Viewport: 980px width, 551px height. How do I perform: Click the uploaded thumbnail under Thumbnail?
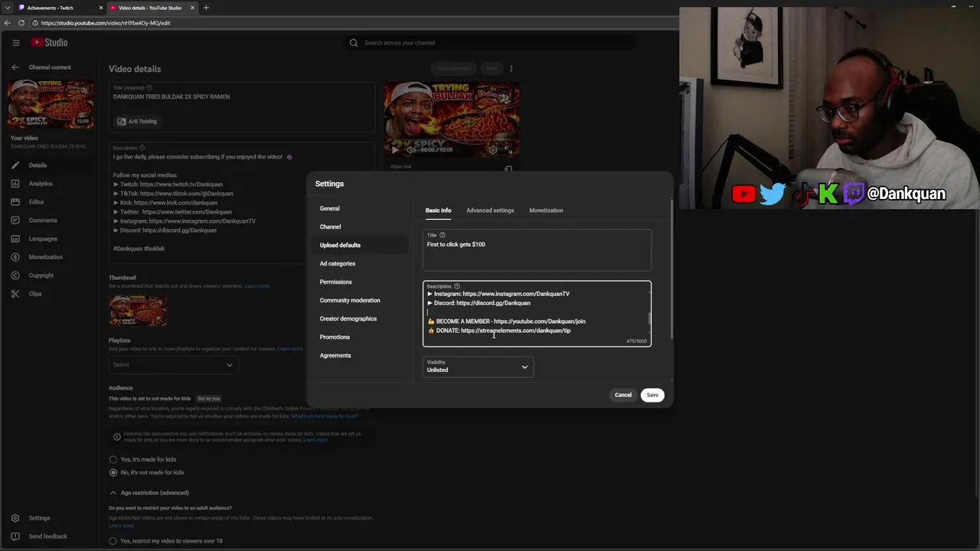pos(138,310)
